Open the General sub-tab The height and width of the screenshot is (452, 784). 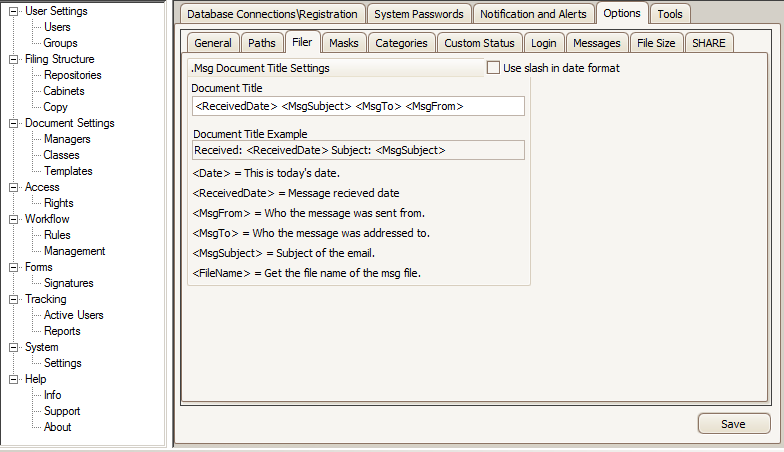[213, 43]
